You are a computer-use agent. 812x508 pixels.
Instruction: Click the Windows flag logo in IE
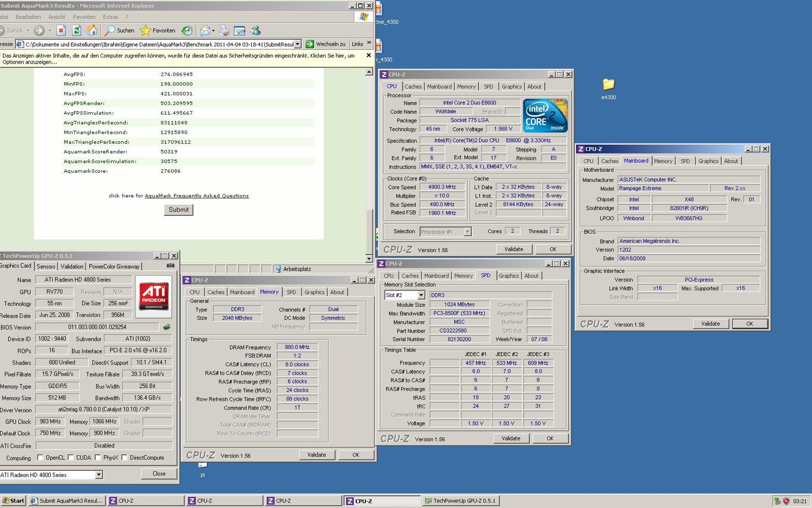363,17
